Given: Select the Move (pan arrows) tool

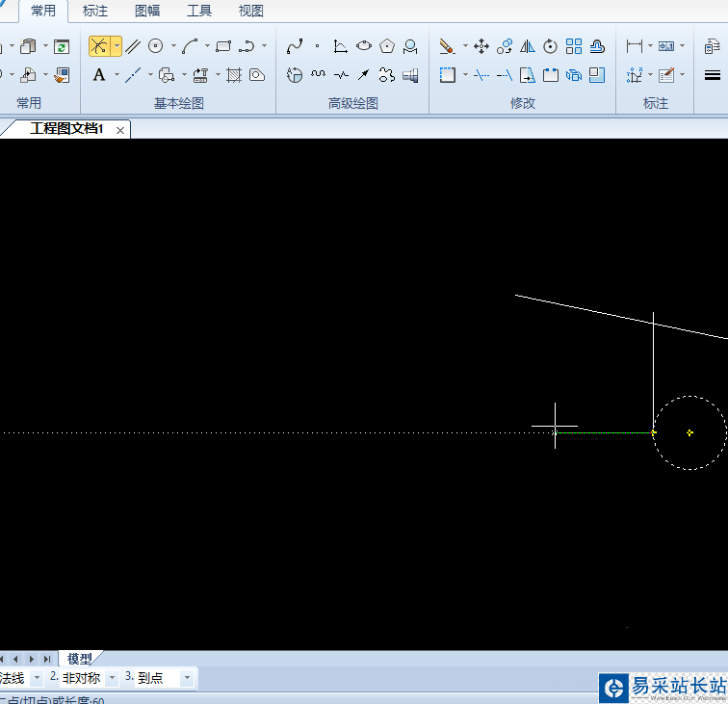Looking at the screenshot, I should 481,46.
